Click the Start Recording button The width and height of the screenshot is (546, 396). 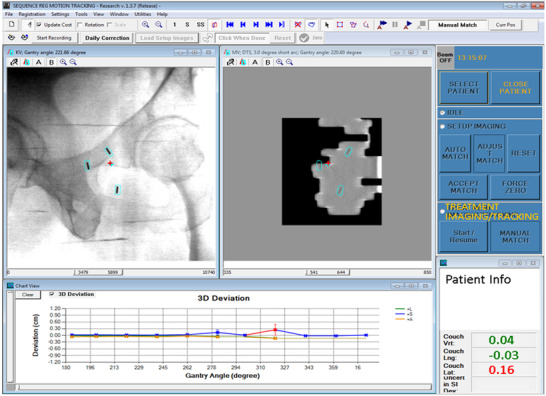pos(54,38)
